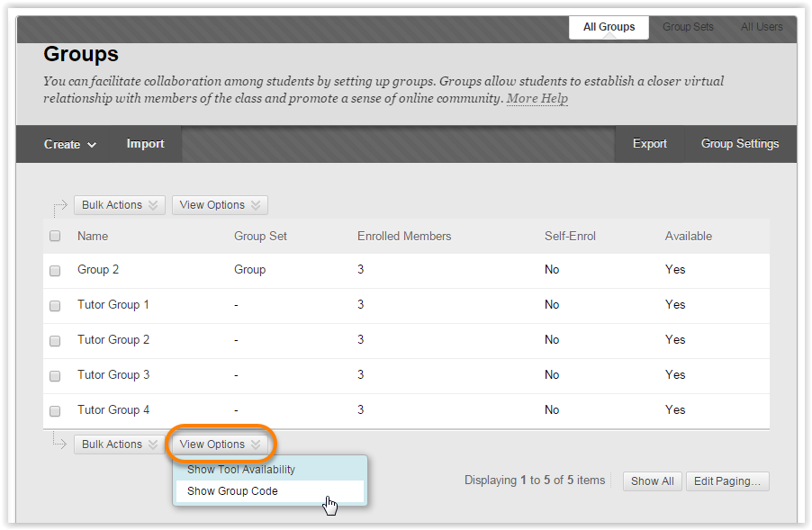Screen dimensions: 812x530
Task: Click the highlighted View Options chevron icon
Action: (256, 445)
